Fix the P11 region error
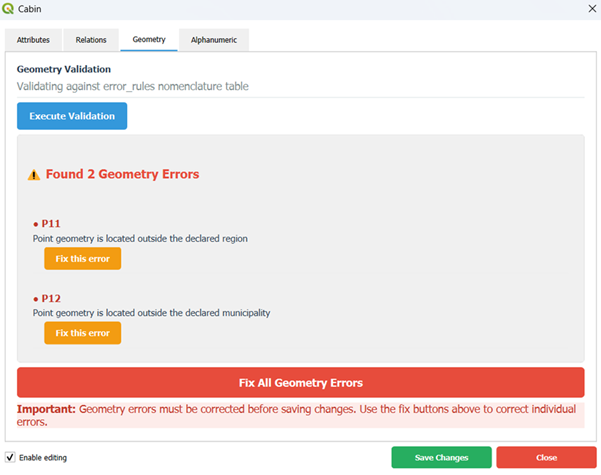The height and width of the screenshot is (475, 601). click(82, 259)
